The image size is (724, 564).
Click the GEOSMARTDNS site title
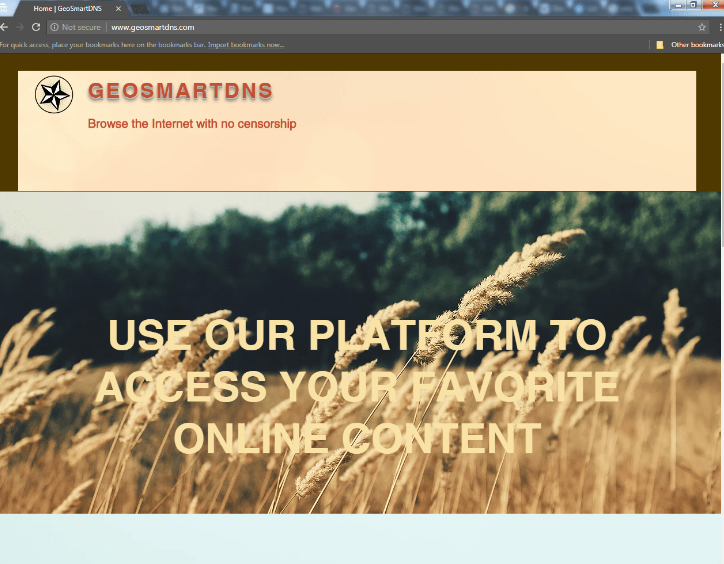tap(180, 91)
